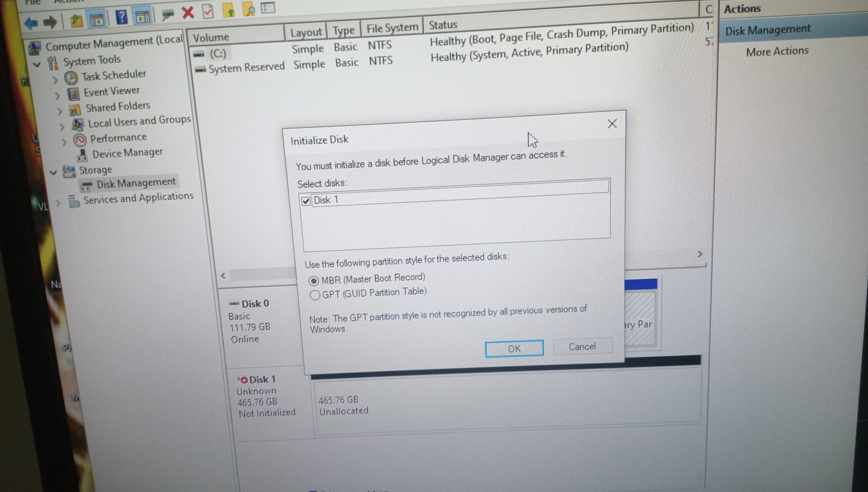The height and width of the screenshot is (492, 868).
Task: Select MBR (Master Boot Record) option
Action: (314, 281)
